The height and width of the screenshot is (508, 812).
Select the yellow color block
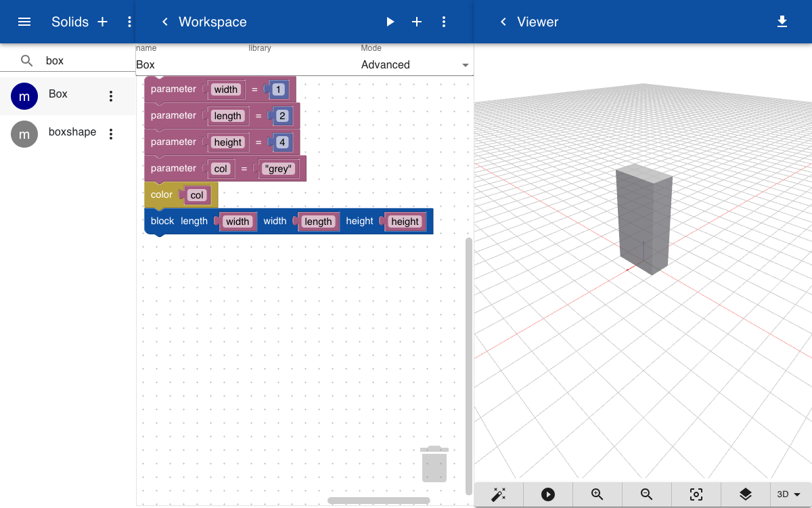(161, 195)
